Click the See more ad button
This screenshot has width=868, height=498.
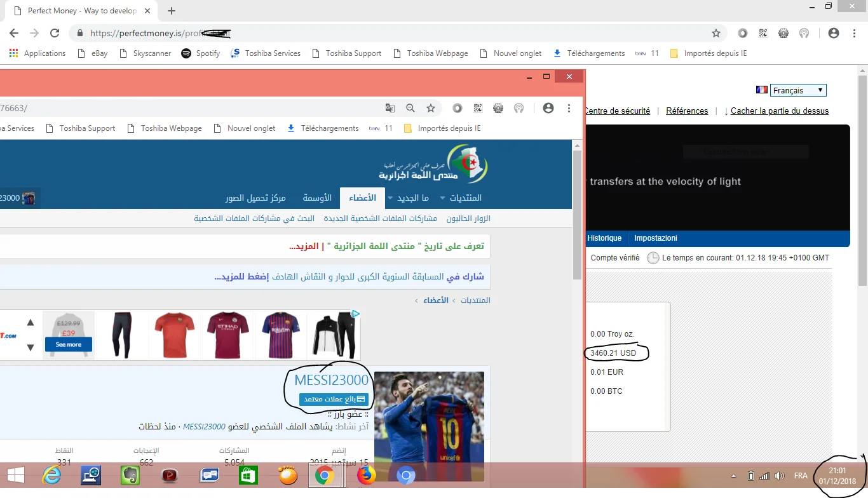coord(69,344)
